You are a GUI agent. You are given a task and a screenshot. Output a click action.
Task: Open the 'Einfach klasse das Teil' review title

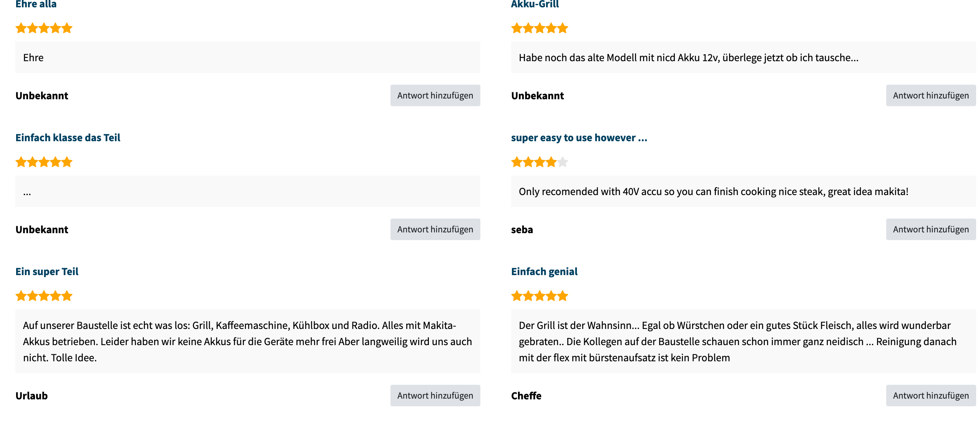click(x=68, y=138)
